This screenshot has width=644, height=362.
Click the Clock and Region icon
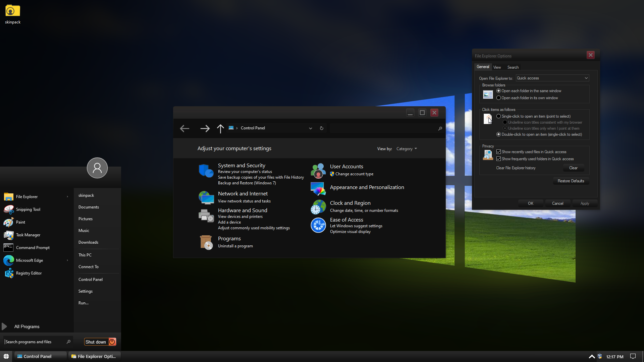pos(318,207)
